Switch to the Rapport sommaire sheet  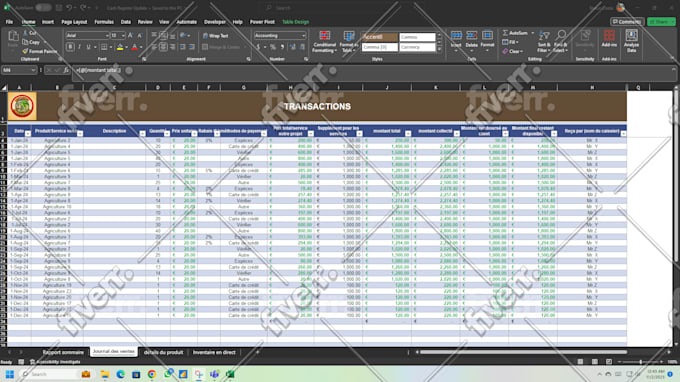pos(63,352)
